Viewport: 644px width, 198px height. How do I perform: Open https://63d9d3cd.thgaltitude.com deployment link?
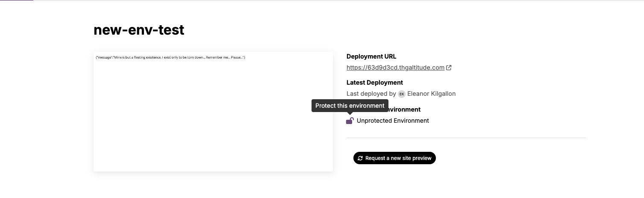[x=395, y=68]
